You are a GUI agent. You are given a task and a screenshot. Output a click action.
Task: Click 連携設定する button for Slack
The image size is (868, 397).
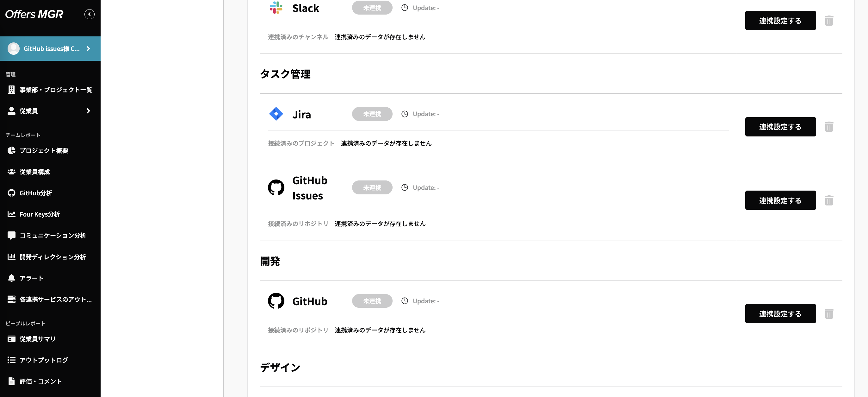pos(780,21)
